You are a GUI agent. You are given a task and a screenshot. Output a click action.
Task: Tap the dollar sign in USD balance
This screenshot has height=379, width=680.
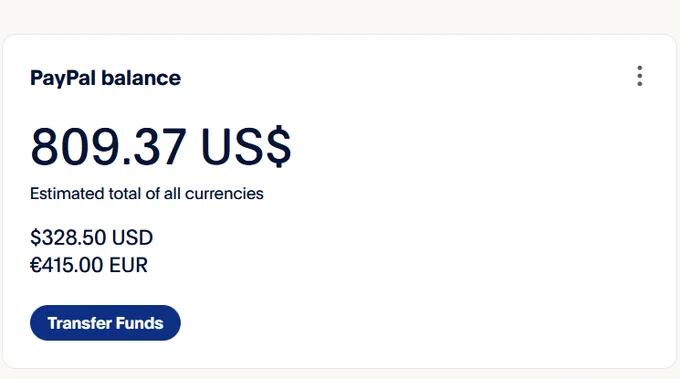(x=35, y=237)
